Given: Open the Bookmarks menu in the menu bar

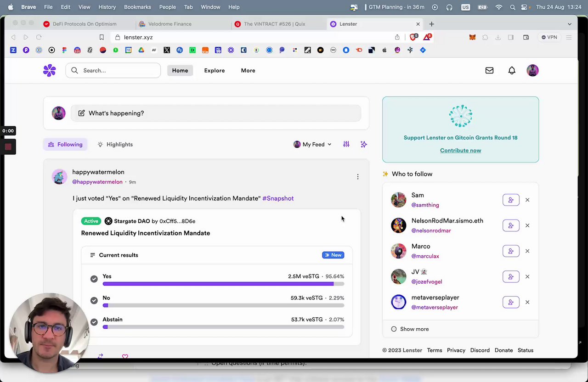Looking at the screenshot, I should pos(137,7).
